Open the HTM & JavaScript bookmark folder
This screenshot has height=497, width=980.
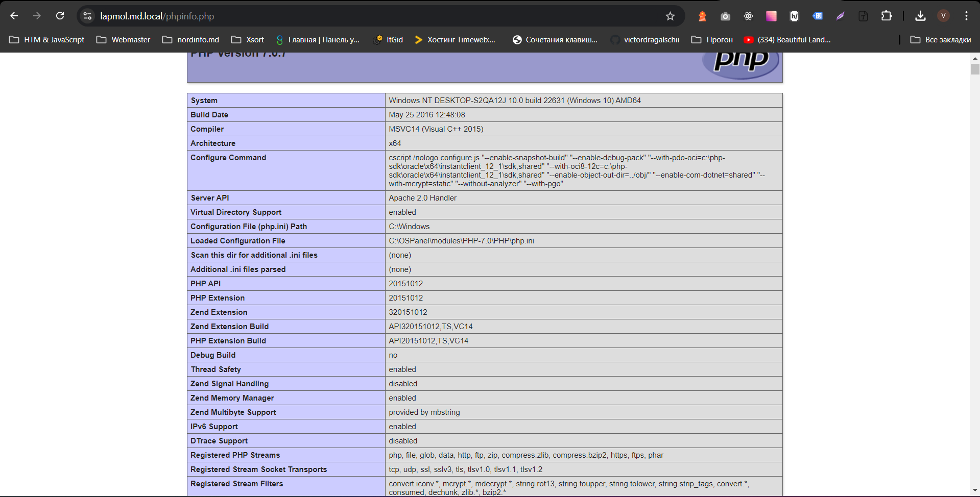[47, 39]
